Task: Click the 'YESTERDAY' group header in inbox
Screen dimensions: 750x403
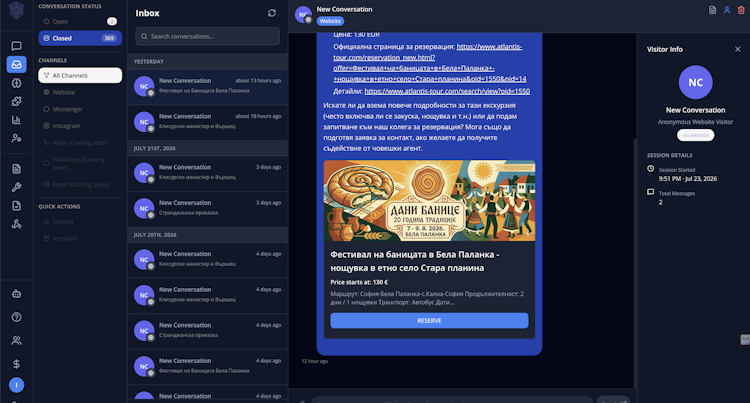Action: coord(149,62)
